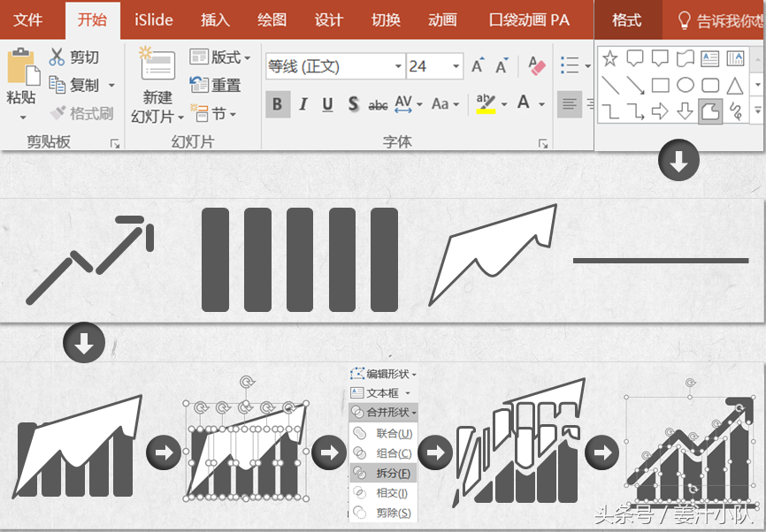766x532 pixels.
Task: Open the 字体 dialog launcher
Action: click(543, 143)
